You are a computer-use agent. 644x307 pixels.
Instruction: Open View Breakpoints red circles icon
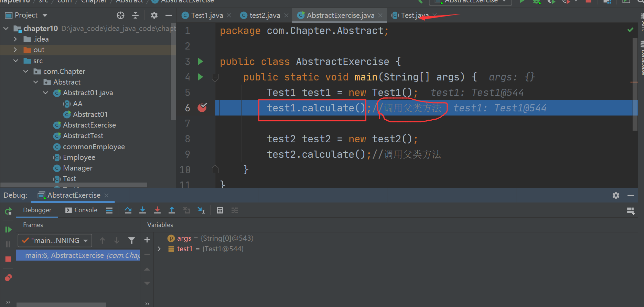[x=8, y=278]
